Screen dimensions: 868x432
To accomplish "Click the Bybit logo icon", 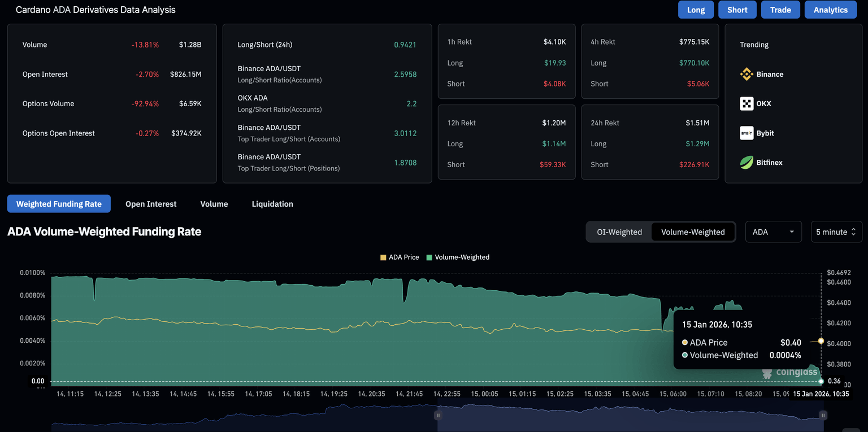I will pyautogui.click(x=747, y=133).
